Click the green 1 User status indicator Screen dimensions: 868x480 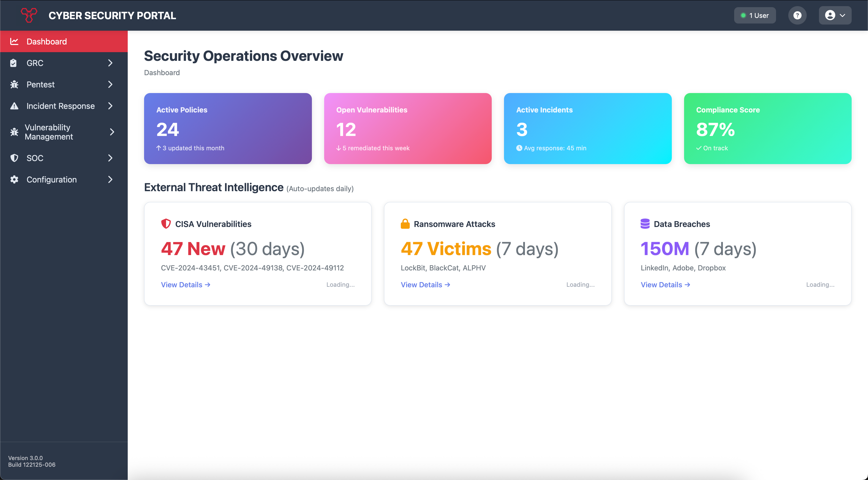(755, 15)
